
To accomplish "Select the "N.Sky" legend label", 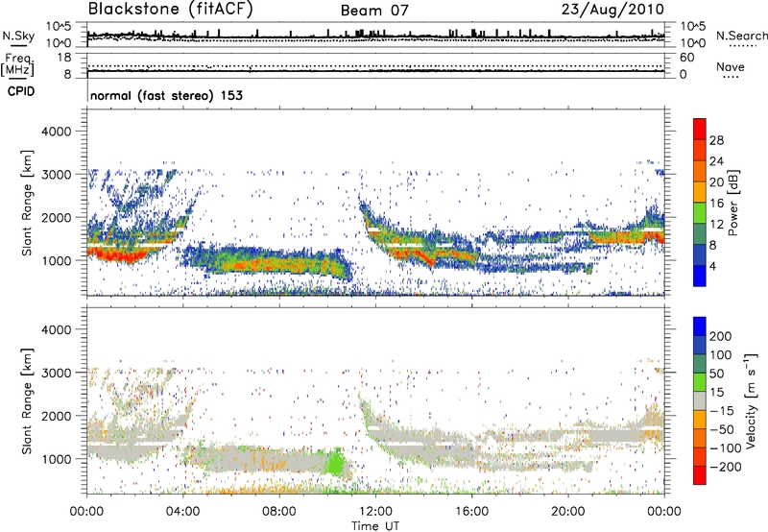I will pos(18,36).
